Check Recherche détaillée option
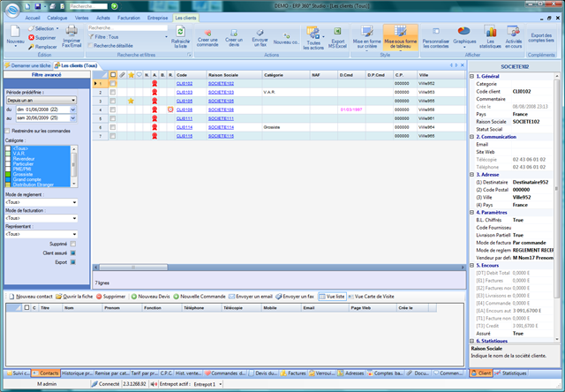565x392 pixels. point(90,46)
